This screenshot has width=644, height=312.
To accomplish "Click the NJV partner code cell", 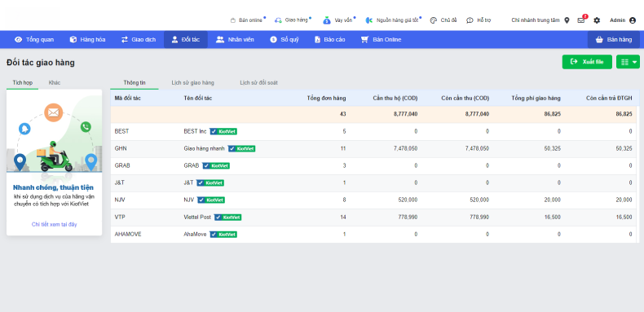I will [x=120, y=200].
